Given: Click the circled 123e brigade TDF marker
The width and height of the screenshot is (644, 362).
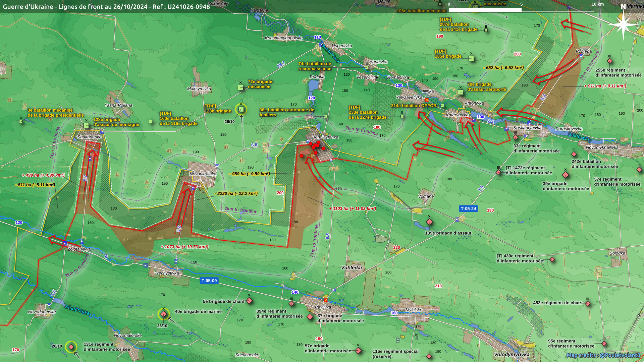Looking at the screenshot, I should click(241, 109).
